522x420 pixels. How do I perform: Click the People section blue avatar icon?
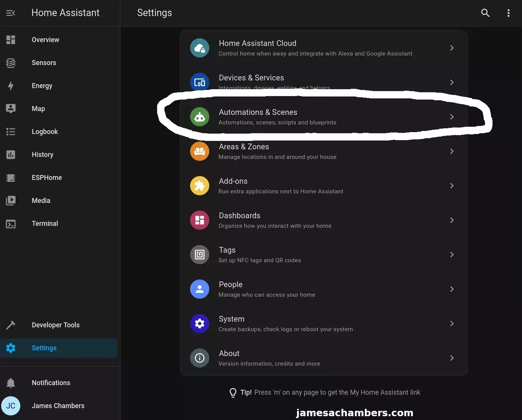point(199,289)
